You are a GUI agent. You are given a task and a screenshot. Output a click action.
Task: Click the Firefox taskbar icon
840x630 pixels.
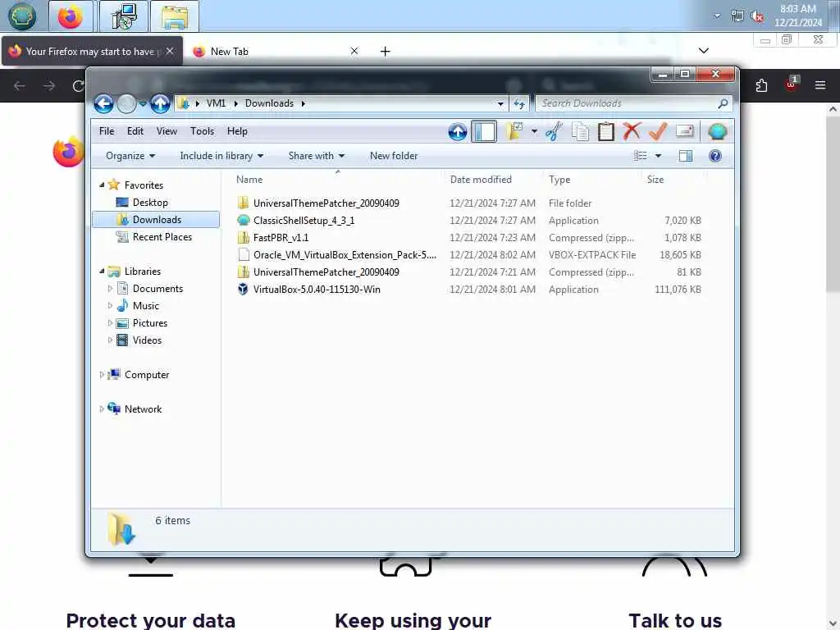[x=71, y=16]
